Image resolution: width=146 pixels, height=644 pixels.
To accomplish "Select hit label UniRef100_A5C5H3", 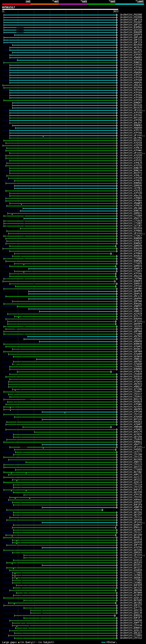I will click(x=131, y=337).
